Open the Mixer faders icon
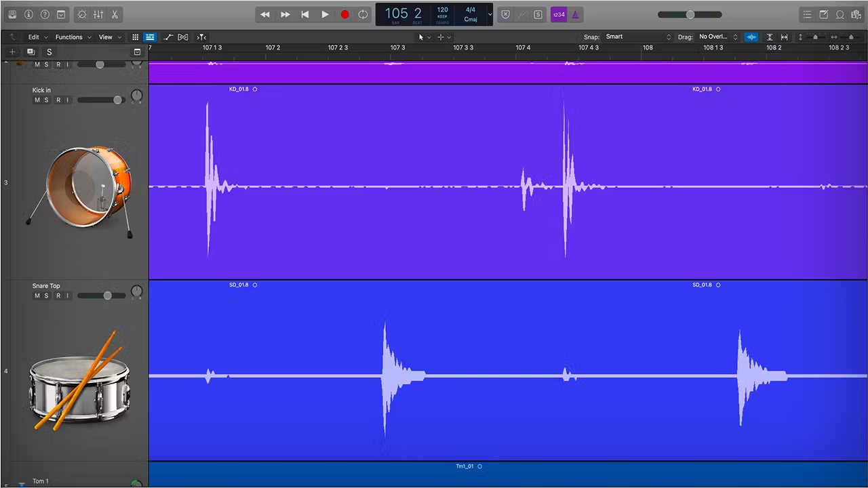 (98, 14)
